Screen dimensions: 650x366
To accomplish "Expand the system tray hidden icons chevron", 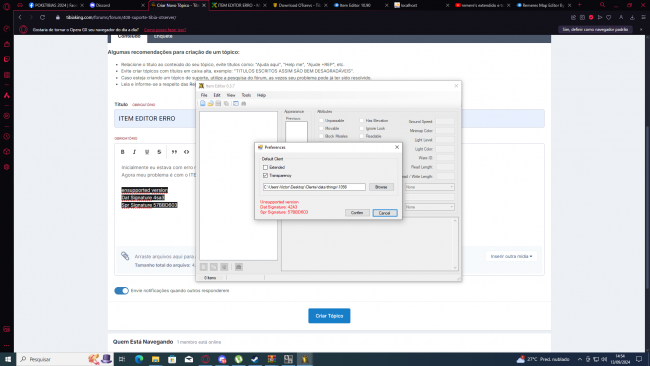I will pos(580,359).
